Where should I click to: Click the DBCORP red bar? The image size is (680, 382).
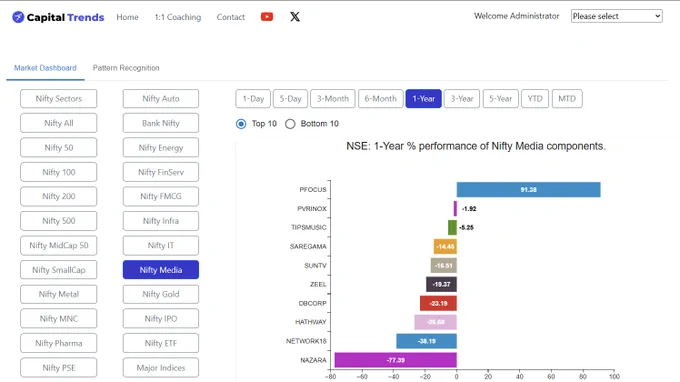pos(438,304)
